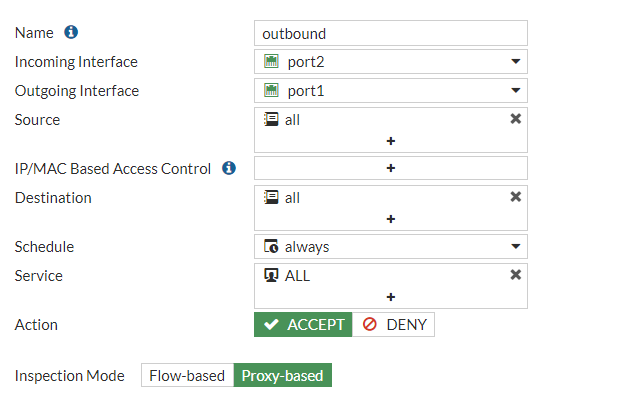The height and width of the screenshot is (412, 622).
Task: Remove the 'all' entry from Source
Action: tap(516, 119)
